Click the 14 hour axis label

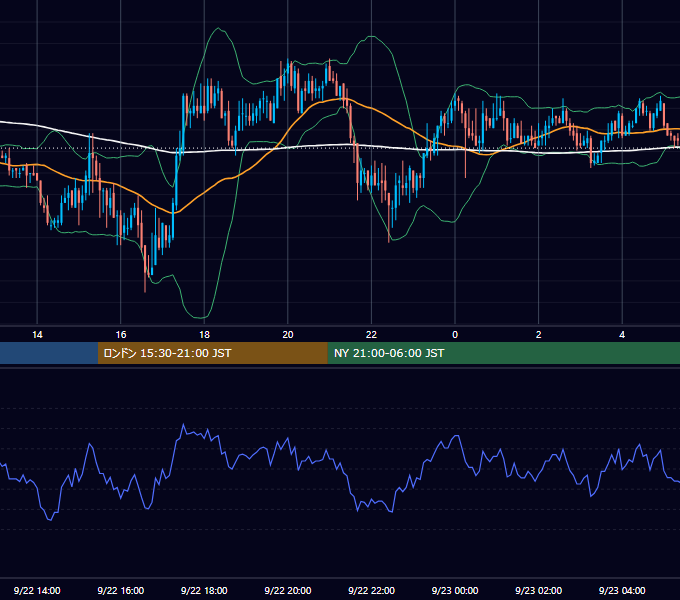click(x=37, y=335)
